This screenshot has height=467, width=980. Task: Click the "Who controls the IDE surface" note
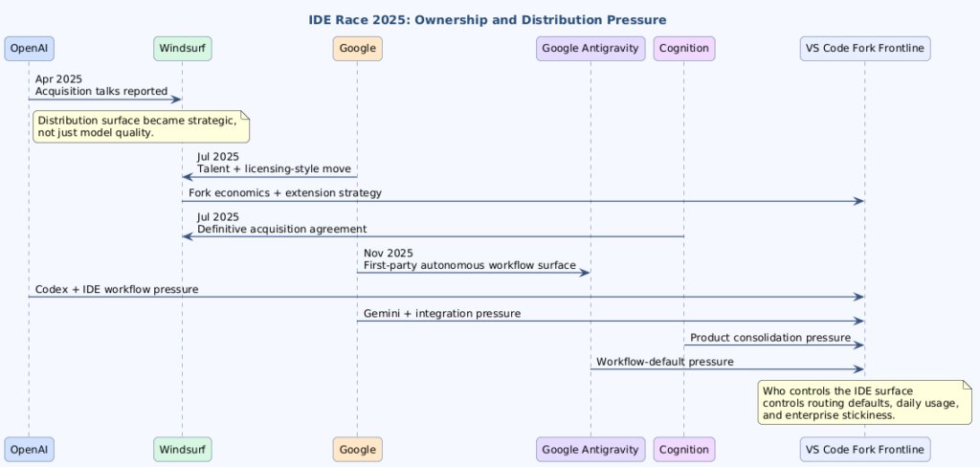(863, 403)
